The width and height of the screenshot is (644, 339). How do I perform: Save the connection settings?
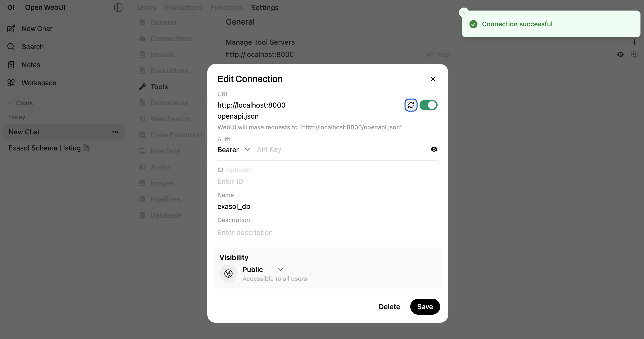click(x=425, y=307)
